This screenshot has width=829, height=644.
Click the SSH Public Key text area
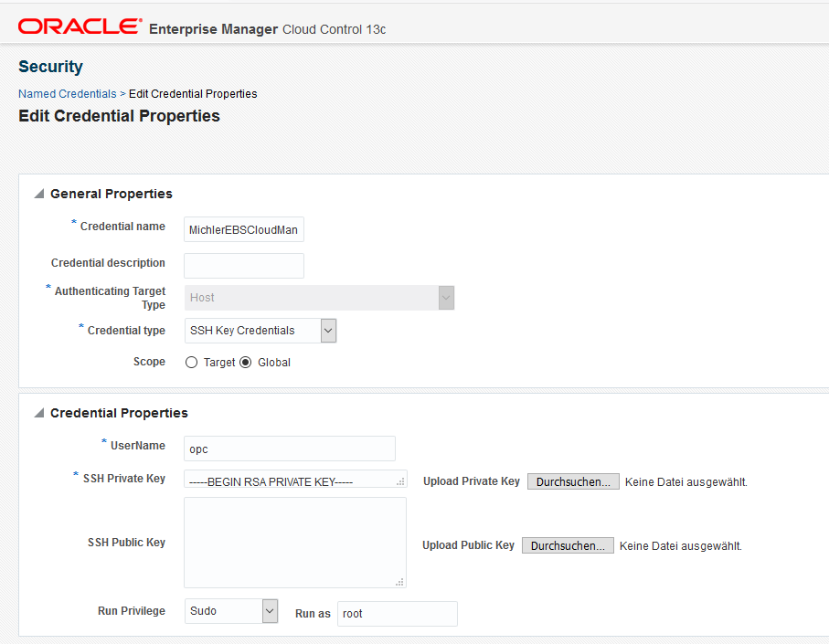(295, 543)
